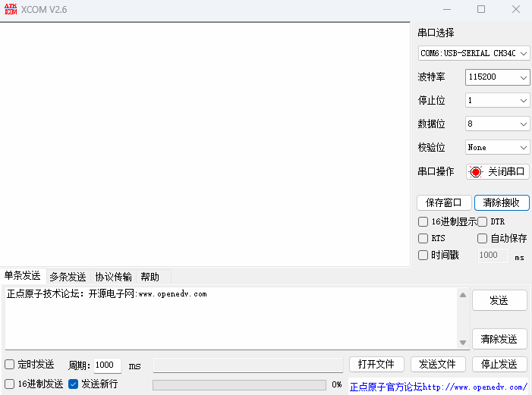This screenshot has height=395, width=532.
Task: Switch to the 单条发送 tab
Action: pos(23,276)
